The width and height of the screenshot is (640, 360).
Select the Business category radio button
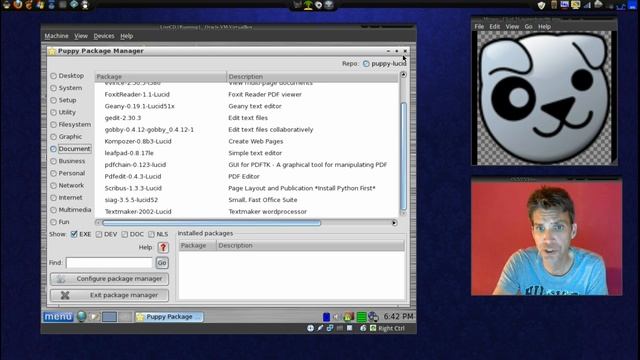point(53,161)
